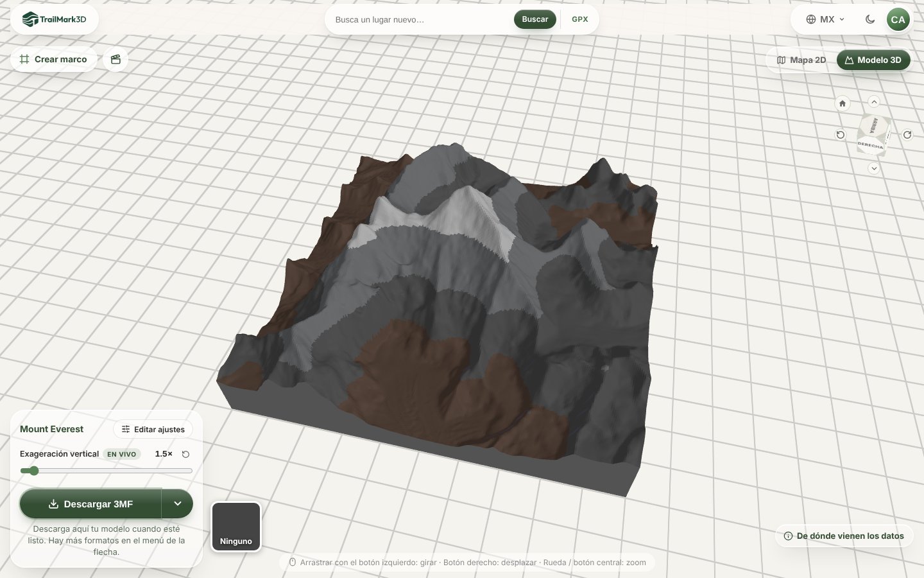Click the ARRIBA face of view cube

(873, 125)
